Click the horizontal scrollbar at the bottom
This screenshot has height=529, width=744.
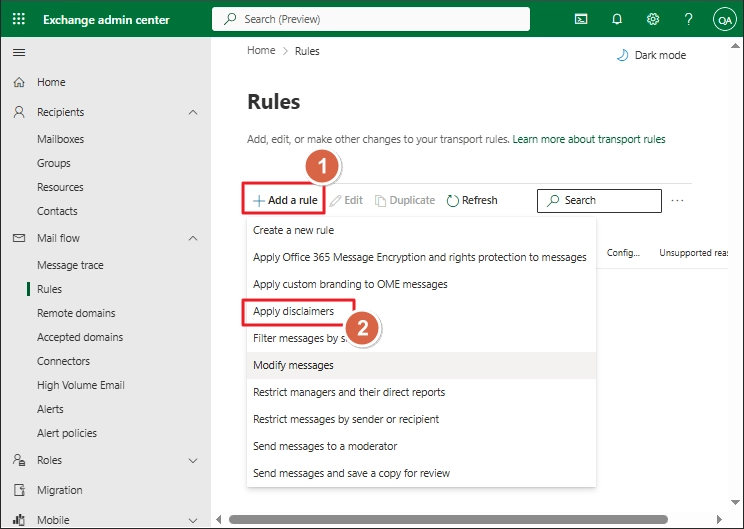click(448, 519)
